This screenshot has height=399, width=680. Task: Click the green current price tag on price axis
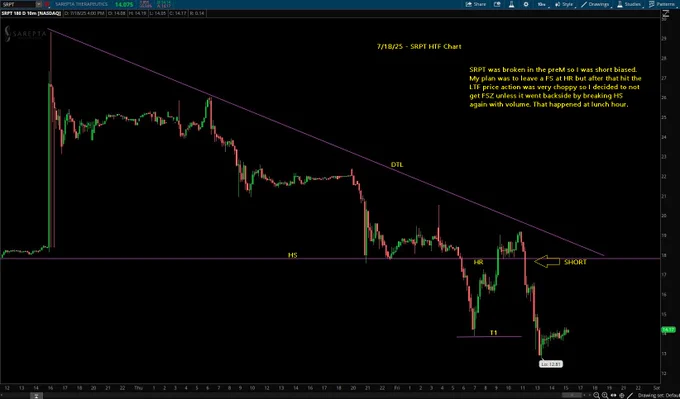[x=668, y=330]
